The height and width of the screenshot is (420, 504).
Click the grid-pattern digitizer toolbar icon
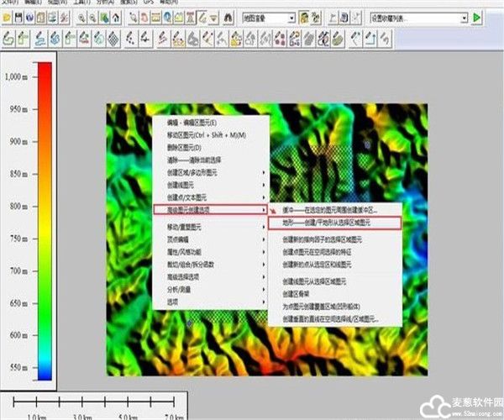pyautogui.click(x=113, y=39)
